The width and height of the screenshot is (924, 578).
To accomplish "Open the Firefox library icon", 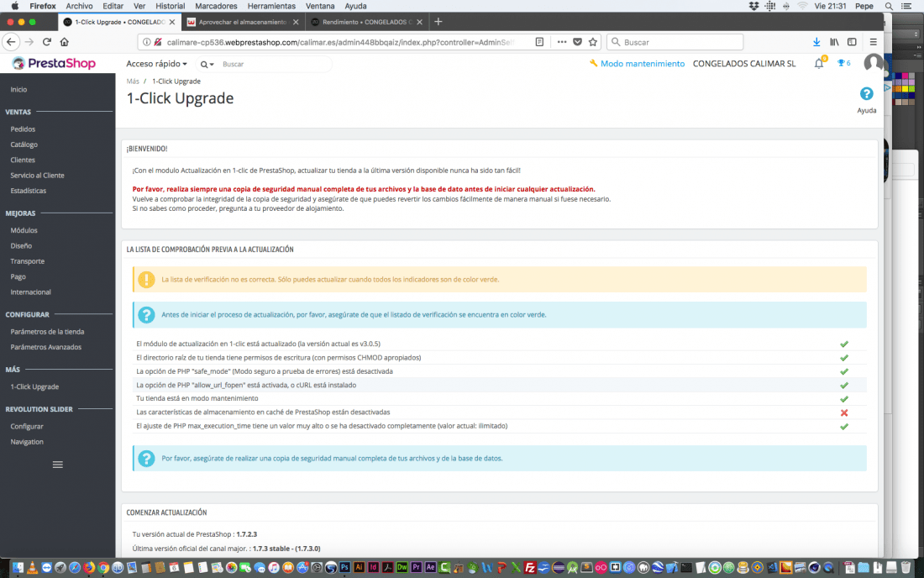I will [x=834, y=42].
